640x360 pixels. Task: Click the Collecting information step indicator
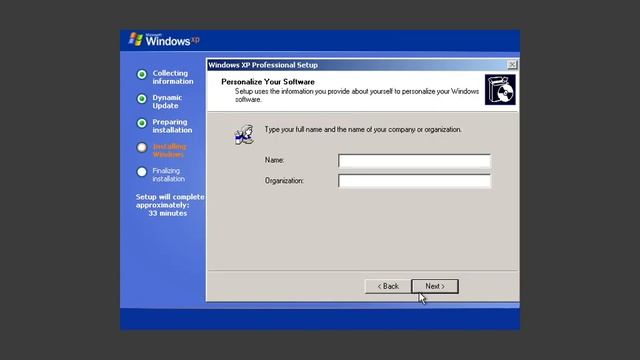(x=142, y=74)
